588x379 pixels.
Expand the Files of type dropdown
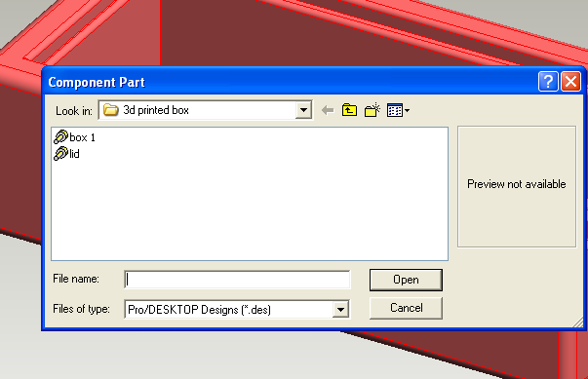340,310
